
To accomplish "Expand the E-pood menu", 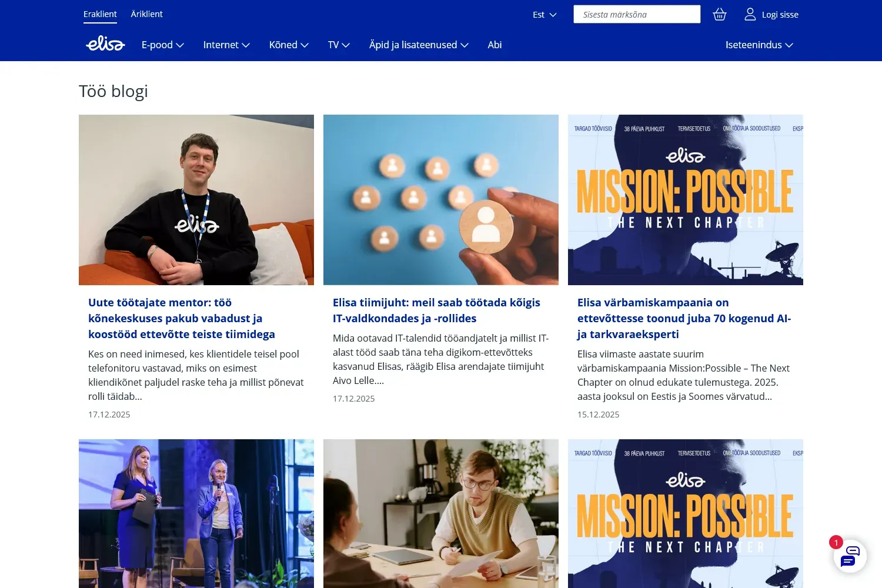I will [x=163, y=45].
